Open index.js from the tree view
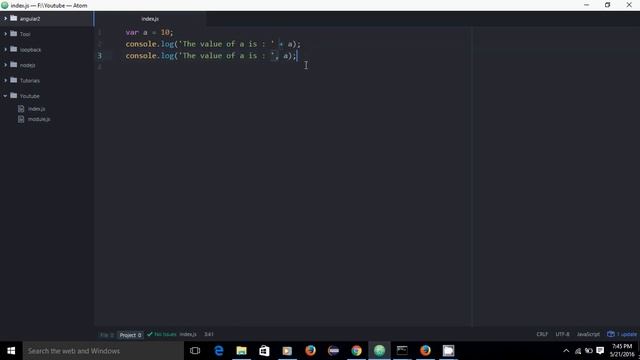 coord(36,109)
